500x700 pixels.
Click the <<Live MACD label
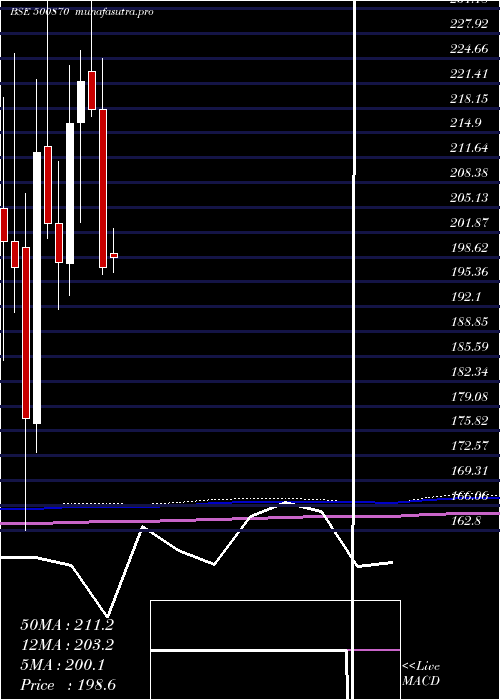coord(421,674)
